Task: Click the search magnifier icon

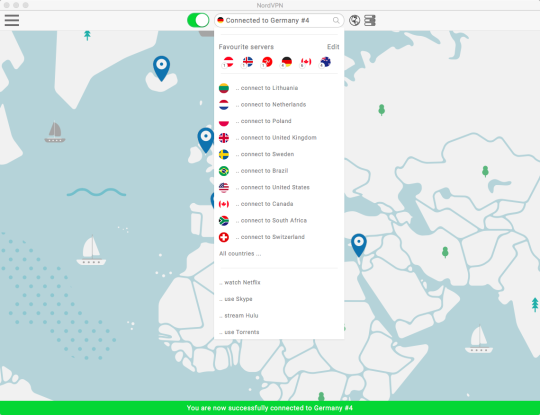Action: click(x=336, y=21)
